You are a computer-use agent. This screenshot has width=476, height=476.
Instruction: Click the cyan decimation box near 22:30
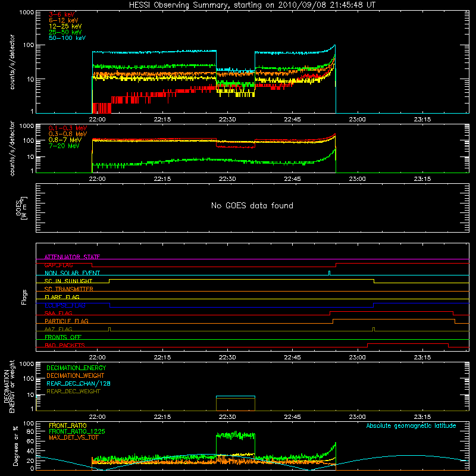click(236, 396)
